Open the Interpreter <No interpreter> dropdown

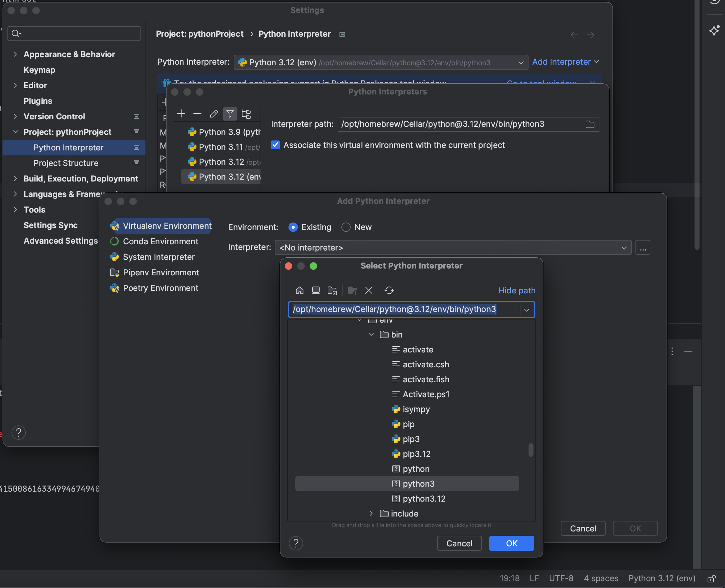point(453,248)
